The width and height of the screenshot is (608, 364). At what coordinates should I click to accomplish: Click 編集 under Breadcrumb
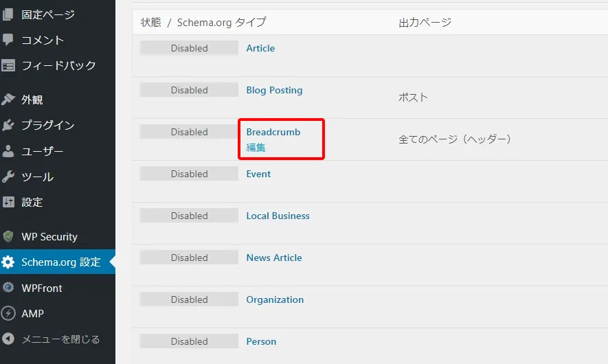point(256,147)
